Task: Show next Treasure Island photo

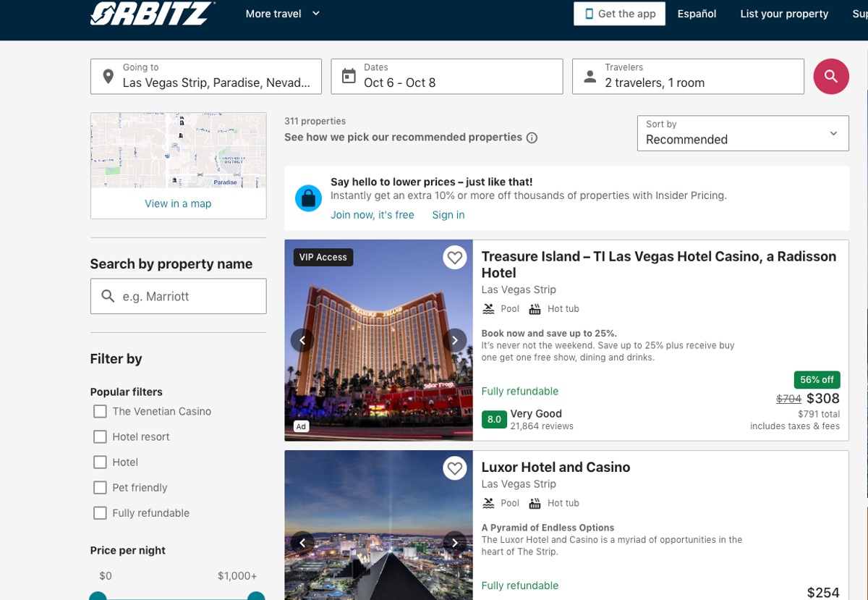Action: coord(455,340)
